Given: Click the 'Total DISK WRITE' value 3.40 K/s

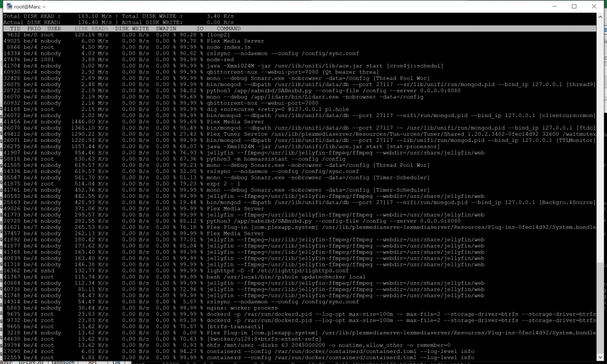Looking at the screenshot, I should pyautogui.click(x=220, y=16).
